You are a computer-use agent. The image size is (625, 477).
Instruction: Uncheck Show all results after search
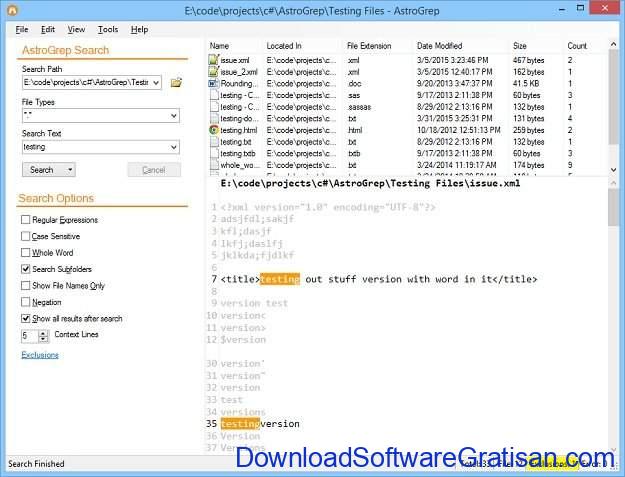coord(26,318)
